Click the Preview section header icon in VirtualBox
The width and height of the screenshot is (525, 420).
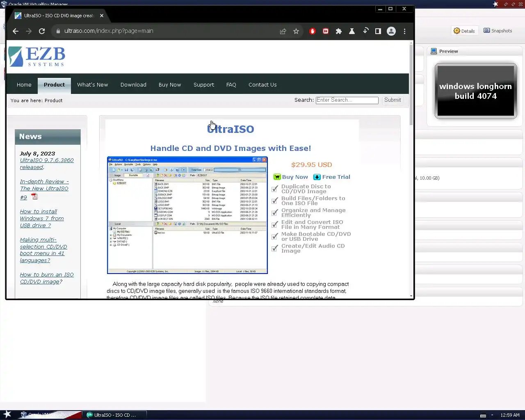pyautogui.click(x=434, y=51)
